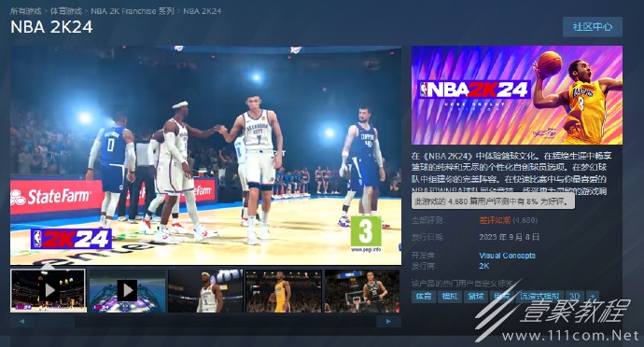Open developer Visual Concepts link
644x347 pixels.
pos(507,256)
